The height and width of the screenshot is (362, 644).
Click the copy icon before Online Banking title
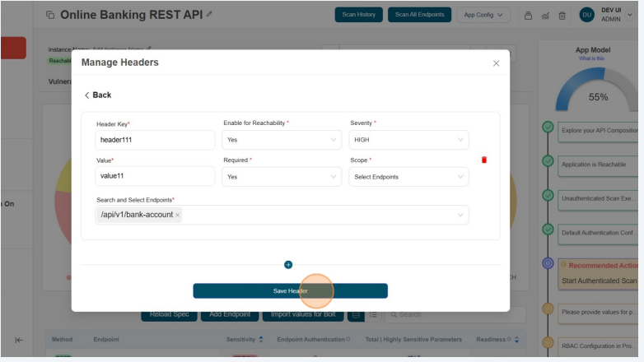49,15
